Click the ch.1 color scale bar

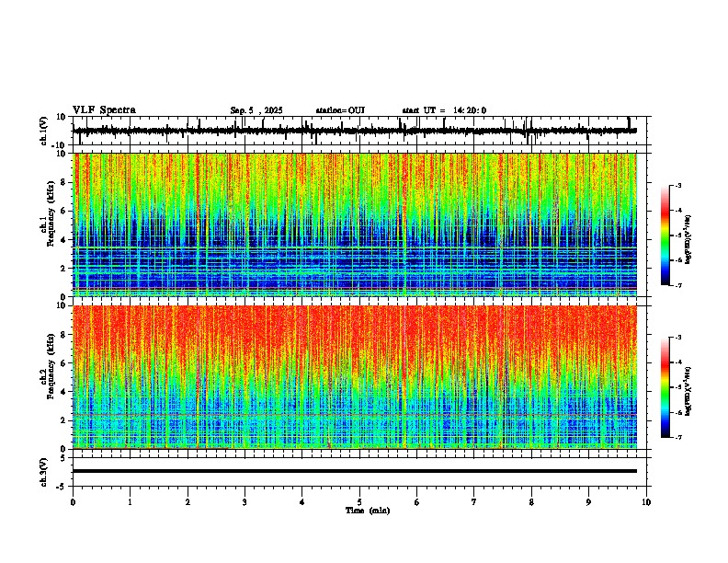[665, 236]
